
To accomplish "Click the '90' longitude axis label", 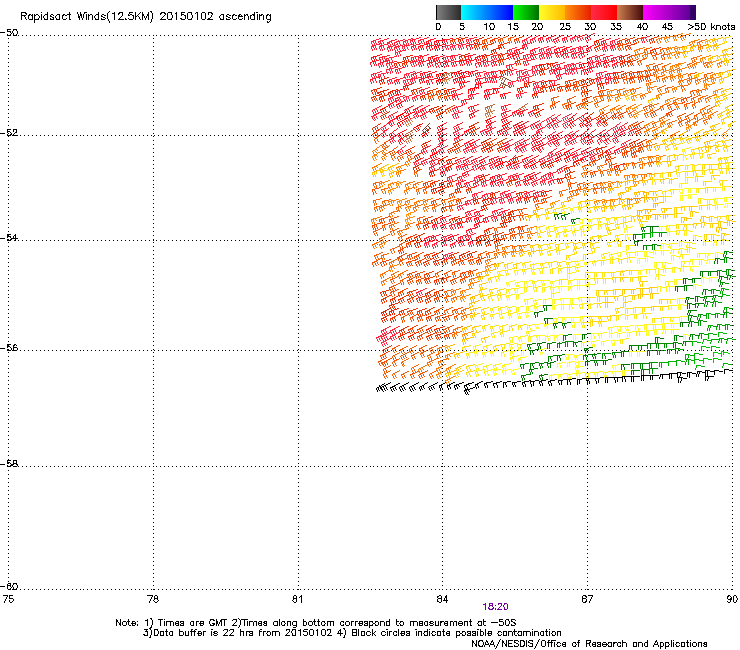I will click(732, 599).
